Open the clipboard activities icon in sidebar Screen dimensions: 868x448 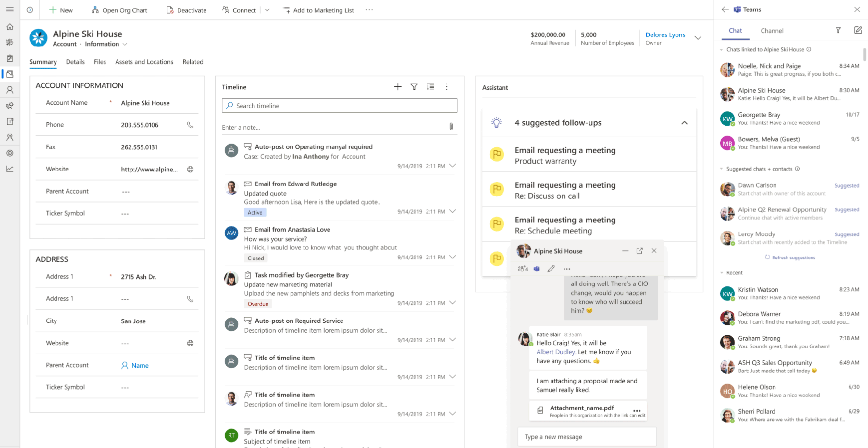tap(9, 58)
